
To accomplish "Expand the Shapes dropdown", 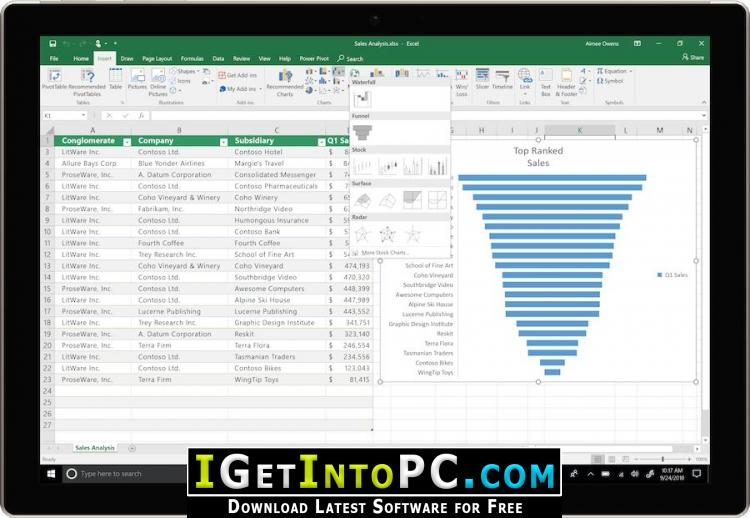I will click(x=198, y=71).
